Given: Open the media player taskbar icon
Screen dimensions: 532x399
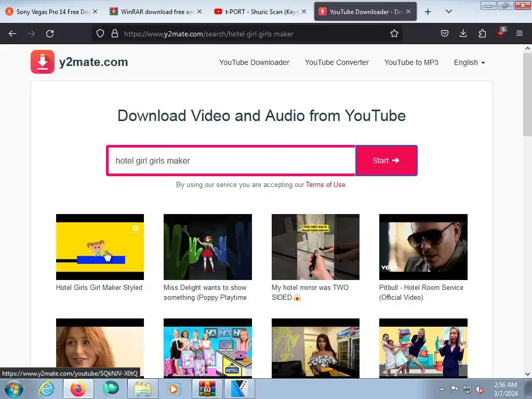Looking at the screenshot, I should 175,389.
